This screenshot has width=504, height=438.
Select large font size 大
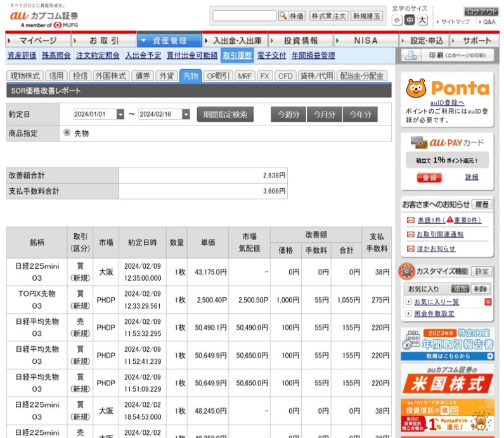coord(422,20)
